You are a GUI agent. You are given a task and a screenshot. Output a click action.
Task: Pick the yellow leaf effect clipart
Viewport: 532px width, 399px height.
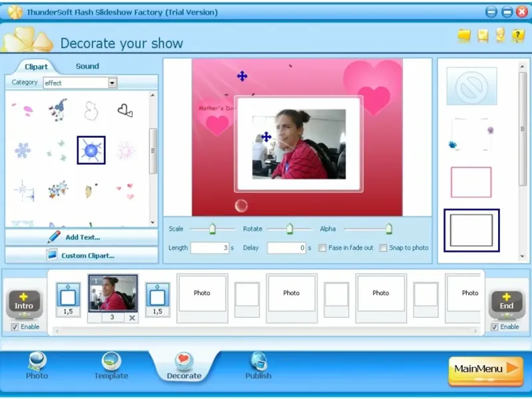click(x=90, y=190)
